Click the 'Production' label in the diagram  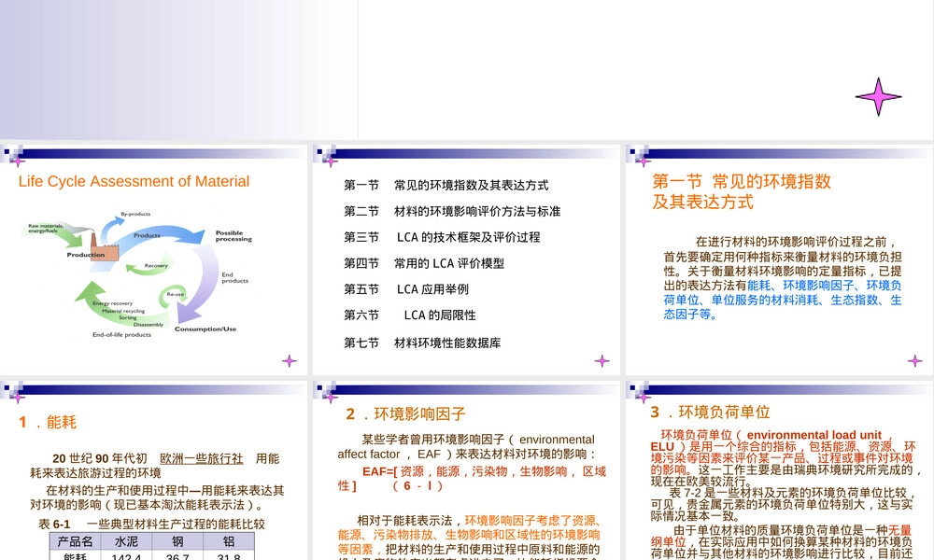(x=86, y=255)
